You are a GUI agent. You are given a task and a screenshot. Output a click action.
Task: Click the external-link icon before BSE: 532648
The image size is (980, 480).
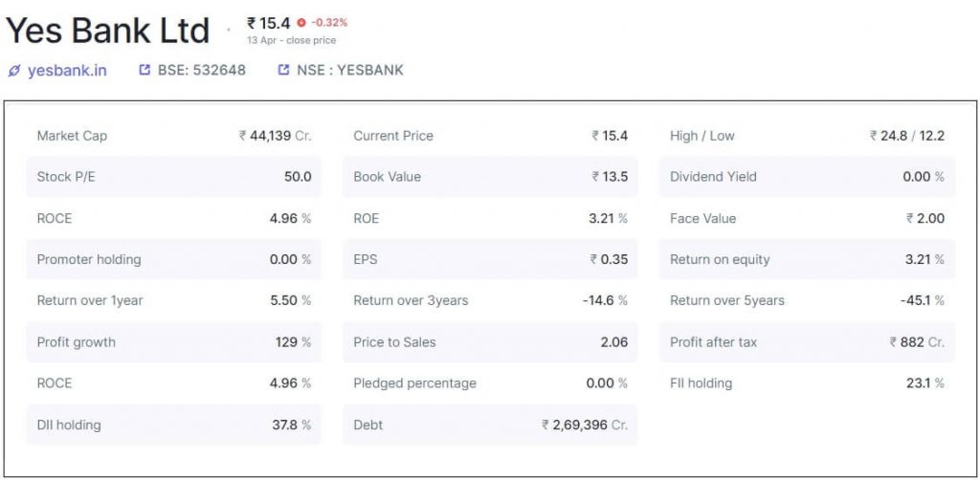click(145, 70)
